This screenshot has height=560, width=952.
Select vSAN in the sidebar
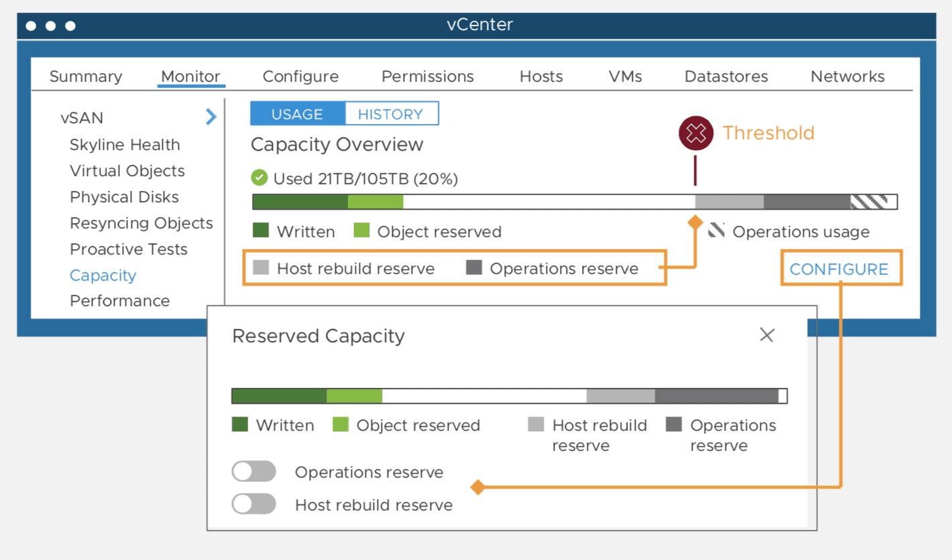coord(82,118)
